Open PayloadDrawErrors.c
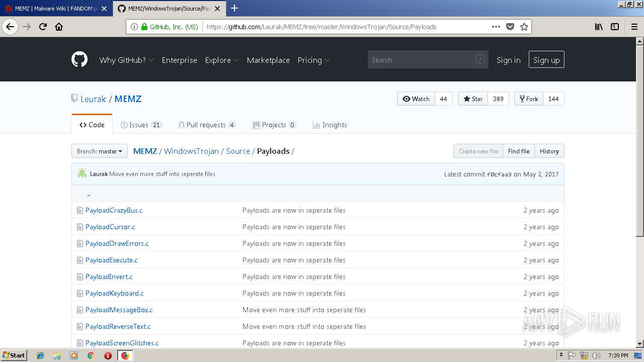This screenshot has width=644, height=362. click(117, 243)
